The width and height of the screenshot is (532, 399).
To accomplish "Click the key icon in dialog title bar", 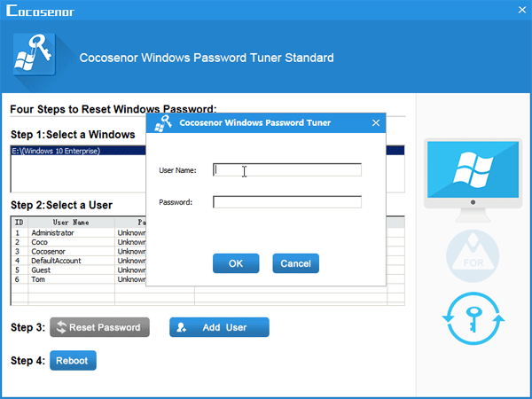I will [163, 123].
